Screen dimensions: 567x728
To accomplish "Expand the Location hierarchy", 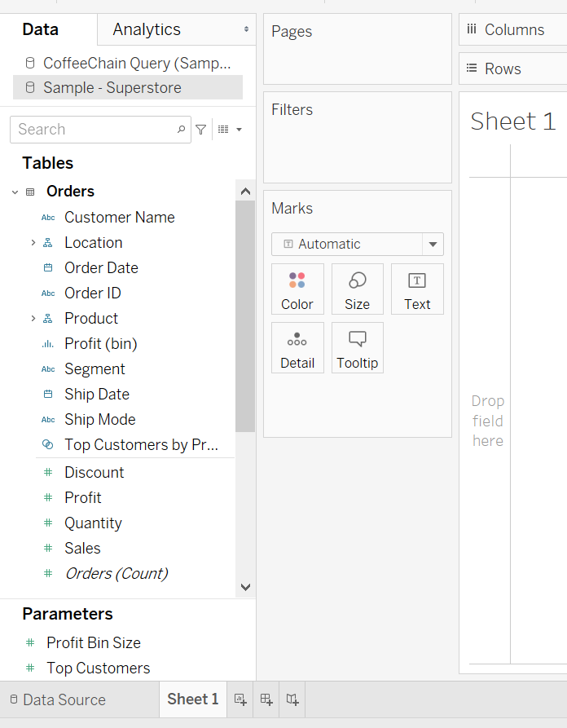I will pos(33,243).
